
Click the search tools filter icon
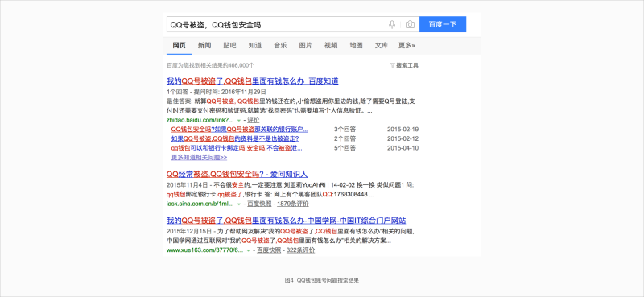click(x=392, y=65)
